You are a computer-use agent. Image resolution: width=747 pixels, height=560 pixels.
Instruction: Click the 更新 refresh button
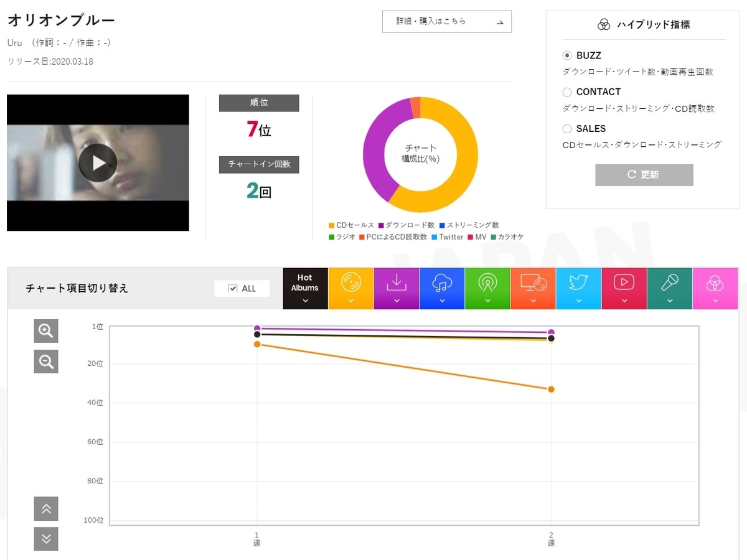click(x=644, y=175)
